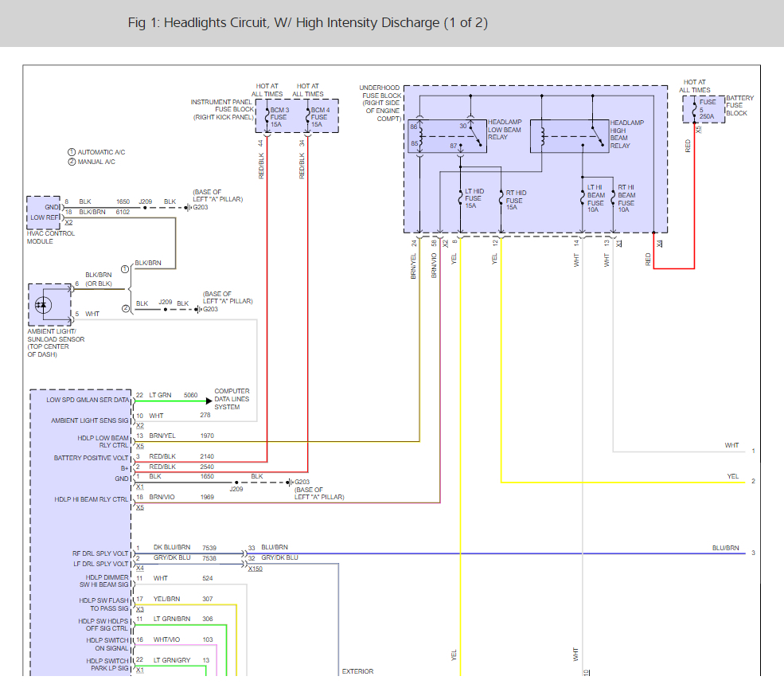784x688 pixels.
Task: Click the Headlamp Low Beam Relay label
Action: click(505, 130)
